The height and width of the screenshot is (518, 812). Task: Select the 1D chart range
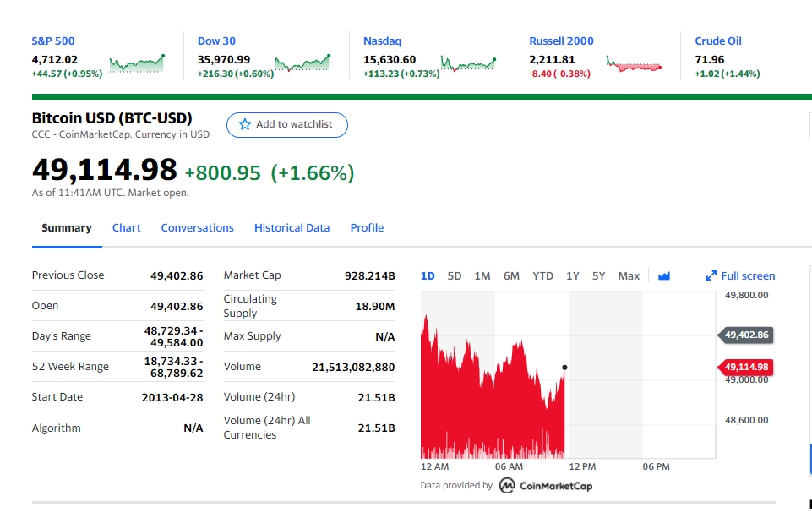coord(428,276)
